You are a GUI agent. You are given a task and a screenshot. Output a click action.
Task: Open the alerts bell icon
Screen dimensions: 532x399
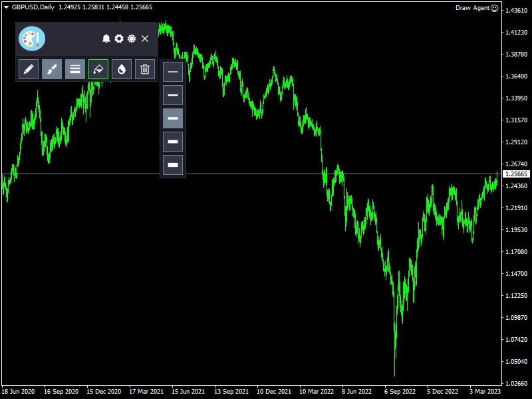pos(106,39)
